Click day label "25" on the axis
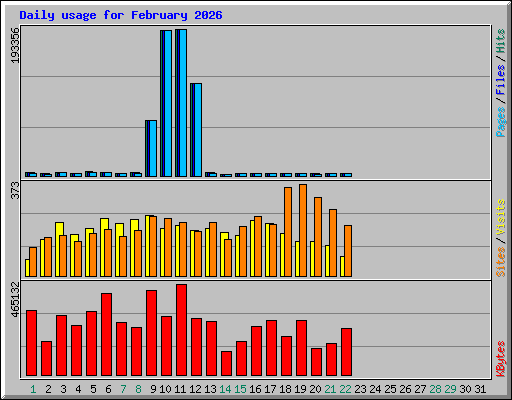 point(390,389)
